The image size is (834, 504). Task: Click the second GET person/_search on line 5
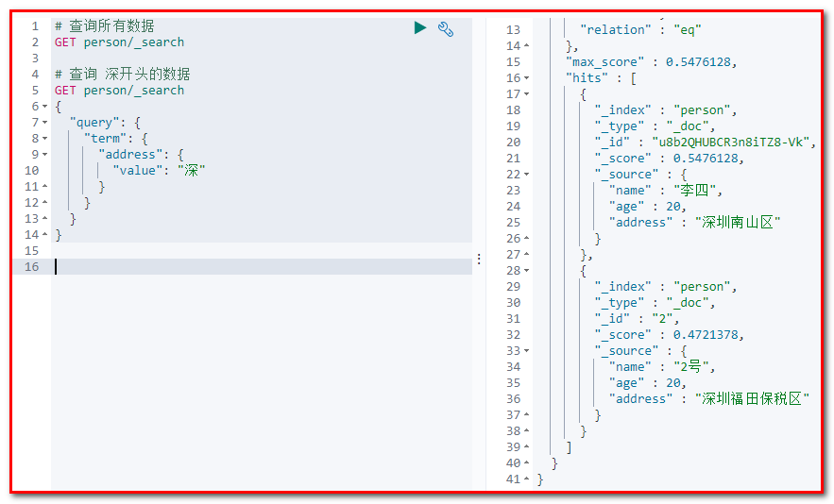[119, 91]
